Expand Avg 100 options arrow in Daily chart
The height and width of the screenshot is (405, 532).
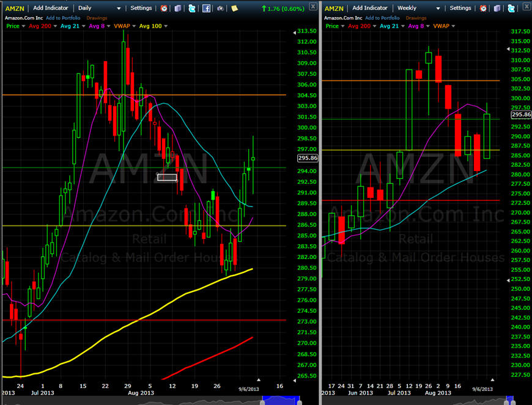(x=166, y=26)
